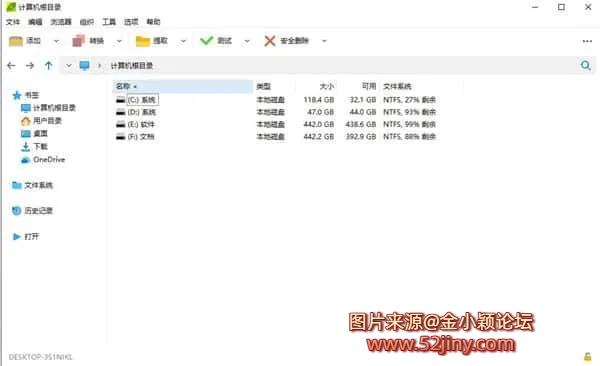Click the 测试 toolbar button label
This screenshot has width=600, height=366.
[x=225, y=41]
